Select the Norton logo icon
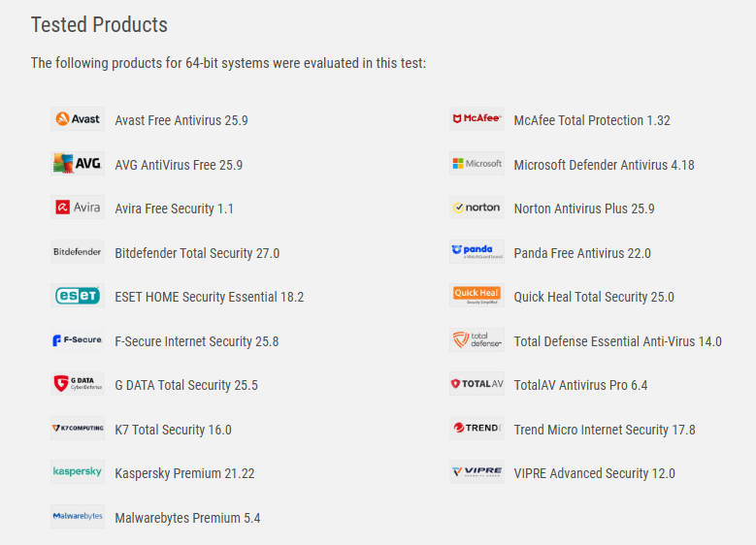The height and width of the screenshot is (545, 756). point(477,208)
